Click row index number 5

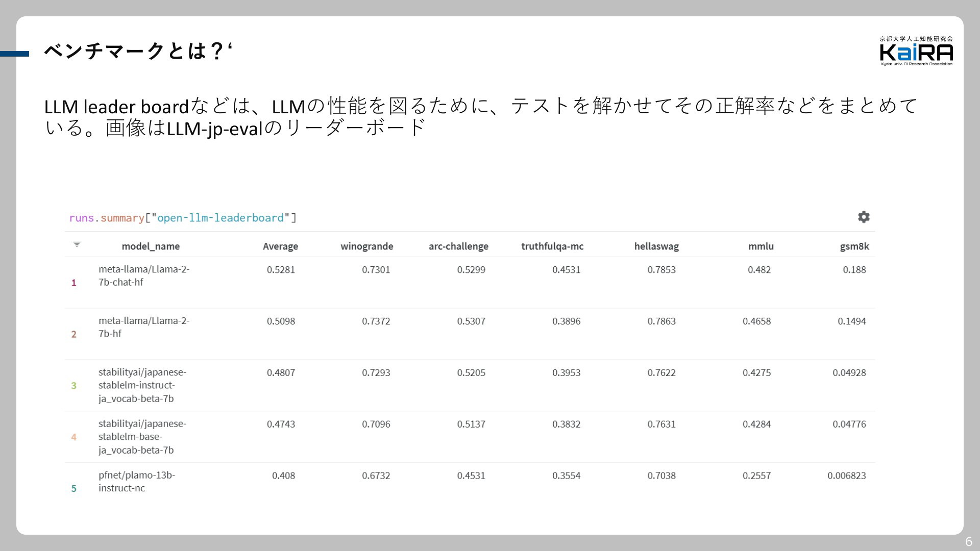click(74, 489)
